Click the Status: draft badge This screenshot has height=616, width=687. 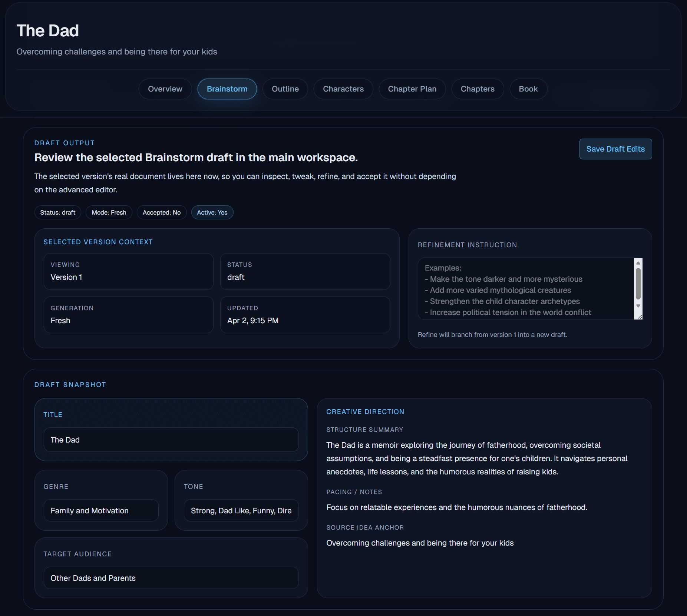click(57, 212)
